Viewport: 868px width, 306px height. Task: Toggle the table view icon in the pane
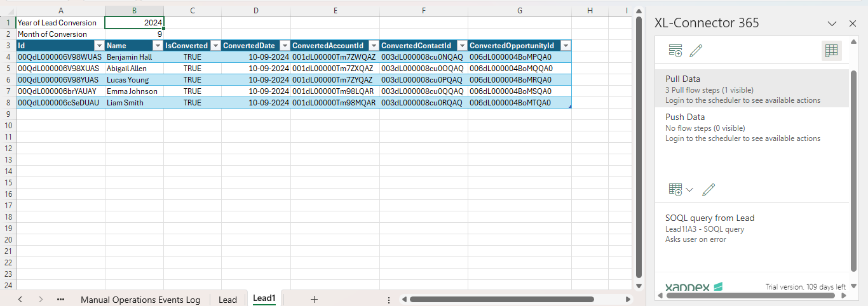831,51
